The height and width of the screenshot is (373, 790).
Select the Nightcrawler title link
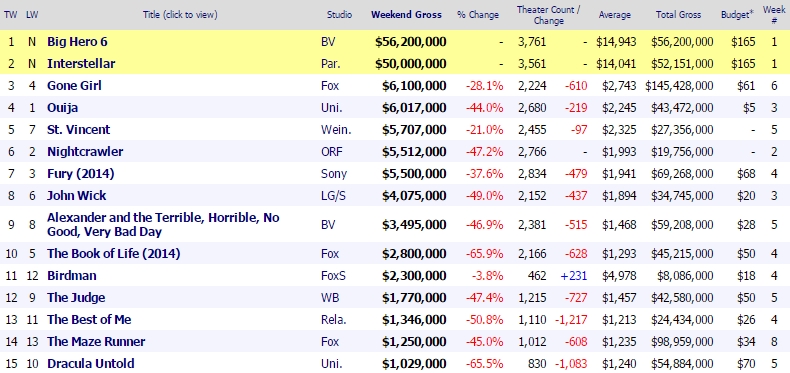click(x=85, y=152)
